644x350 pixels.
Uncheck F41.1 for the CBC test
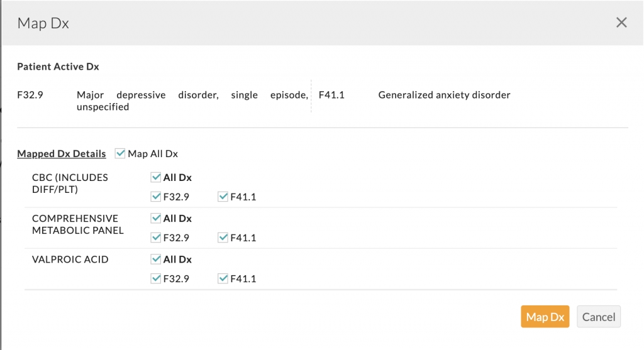223,197
